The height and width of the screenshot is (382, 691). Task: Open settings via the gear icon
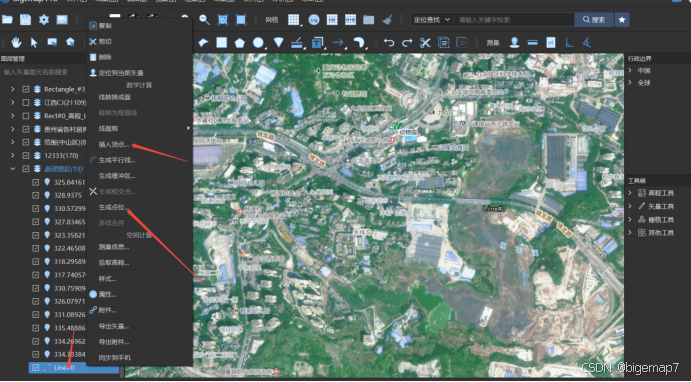tap(44, 19)
